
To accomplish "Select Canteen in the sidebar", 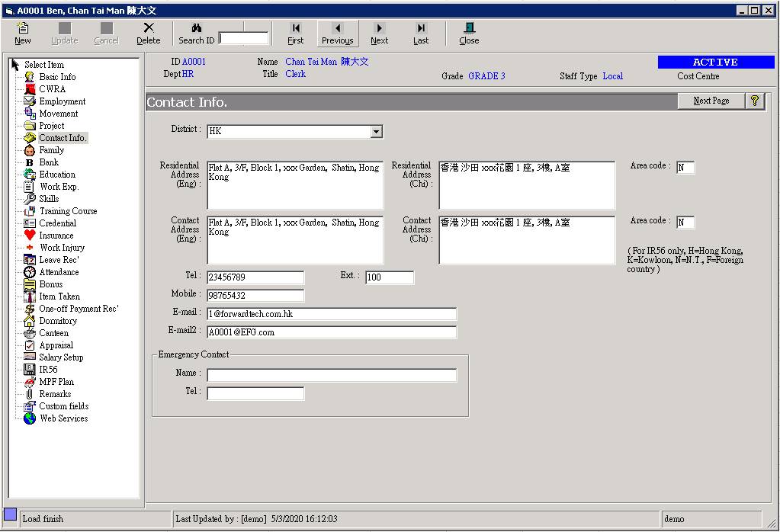I will coord(53,332).
